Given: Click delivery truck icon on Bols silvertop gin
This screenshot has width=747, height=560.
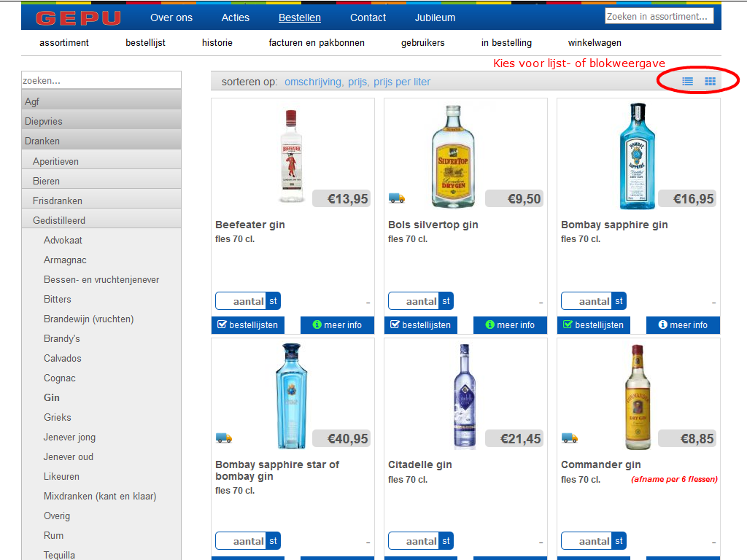Looking at the screenshot, I should [397, 198].
